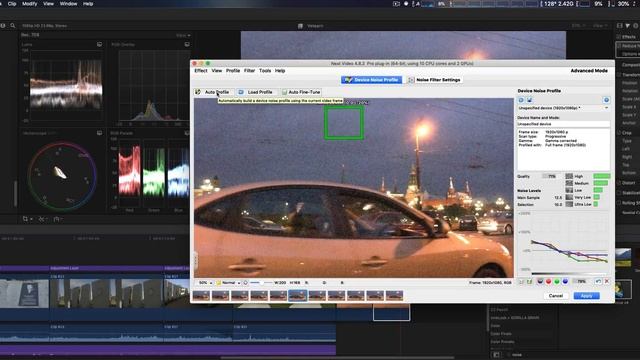Click the Very Low frequency noise sample icon
The width and height of the screenshot is (640, 360).
pyautogui.click(x=569, y=197)
